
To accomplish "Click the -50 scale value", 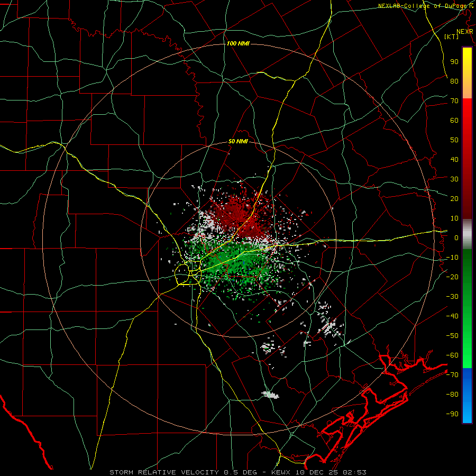I will tap(452, 336).
